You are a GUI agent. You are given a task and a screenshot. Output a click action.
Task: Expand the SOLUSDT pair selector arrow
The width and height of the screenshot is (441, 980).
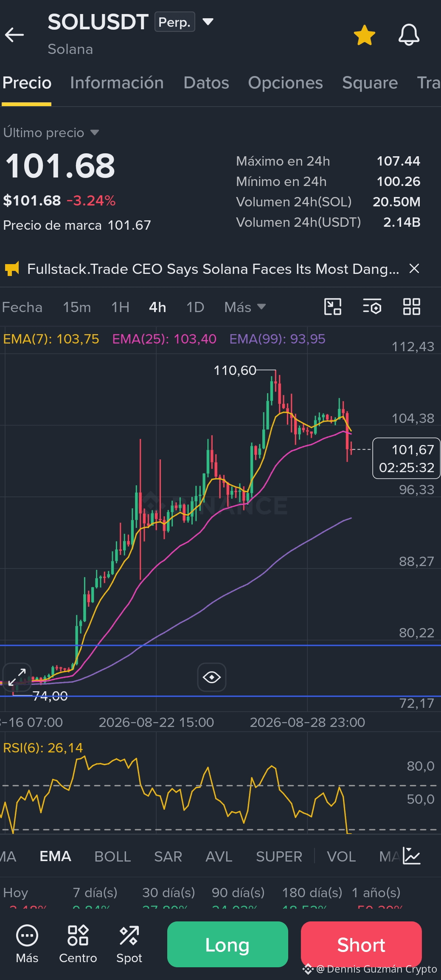point(208,21)
